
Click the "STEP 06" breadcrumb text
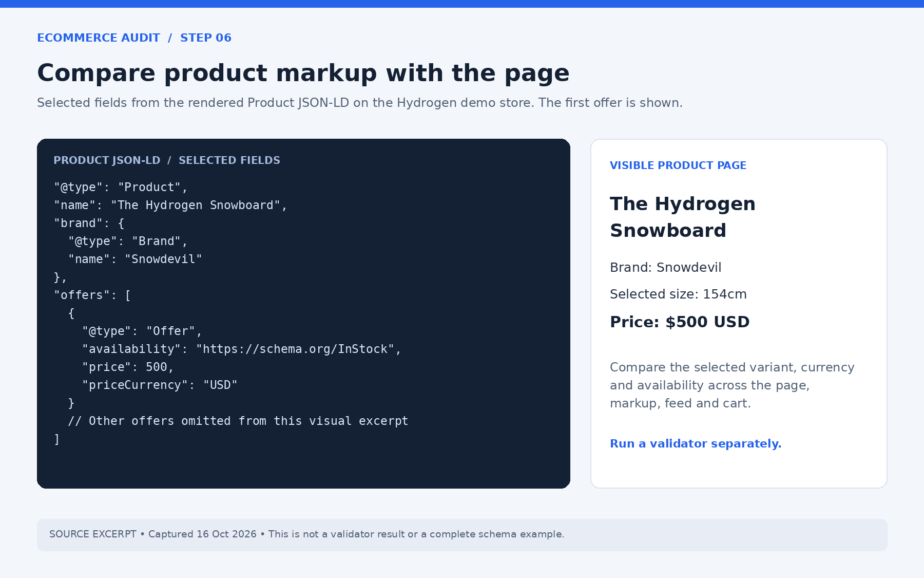coord(206,38)
